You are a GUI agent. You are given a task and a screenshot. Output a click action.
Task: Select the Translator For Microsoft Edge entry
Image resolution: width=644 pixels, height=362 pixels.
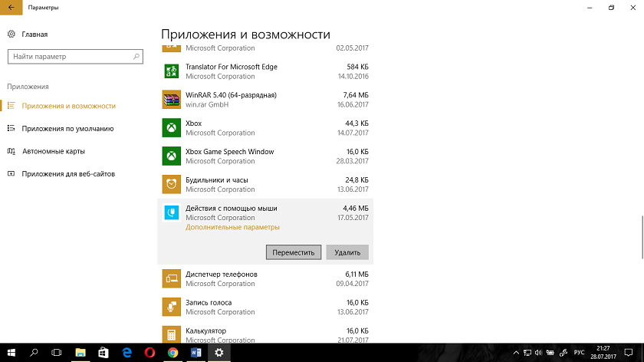(x=265, y=71)
